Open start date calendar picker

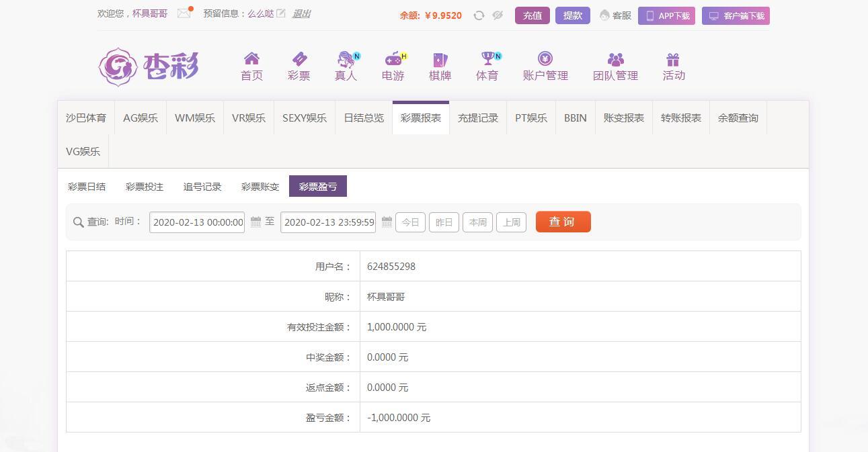click(x=255, y=222)
